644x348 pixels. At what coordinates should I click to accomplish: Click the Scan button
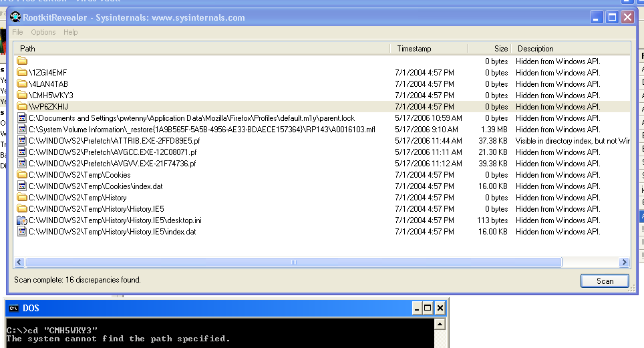point(605,281)
